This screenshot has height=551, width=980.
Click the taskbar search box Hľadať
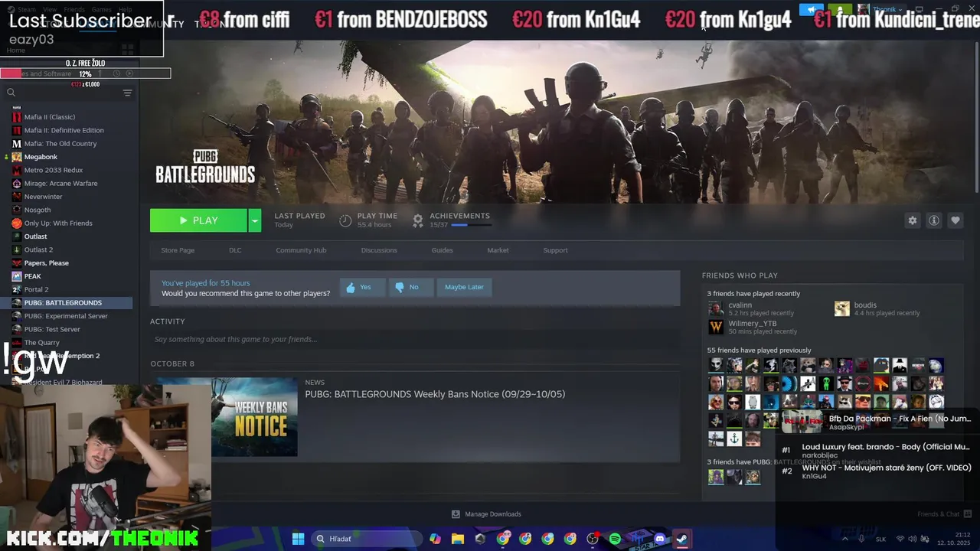click(367, 539)
